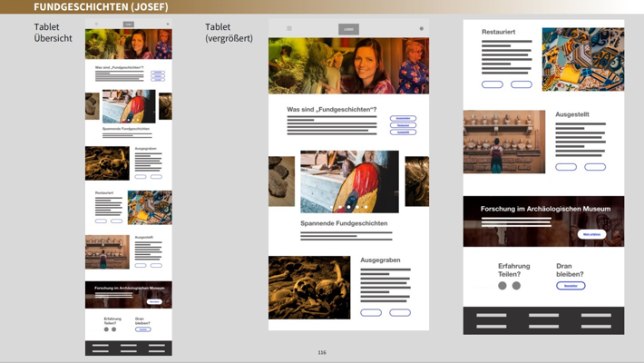Click left outlined button under enlarged Ausgegraben text
This screenshot has width=644, height=363.
pos(371,312)
